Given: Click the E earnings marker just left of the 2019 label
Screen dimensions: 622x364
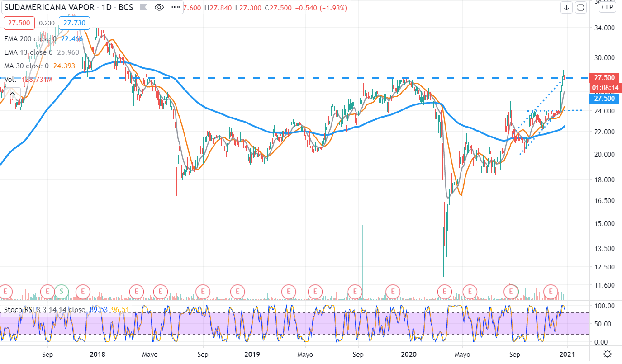Looking at the screenshot, I should pyautogui.click(x=237, y=291).
